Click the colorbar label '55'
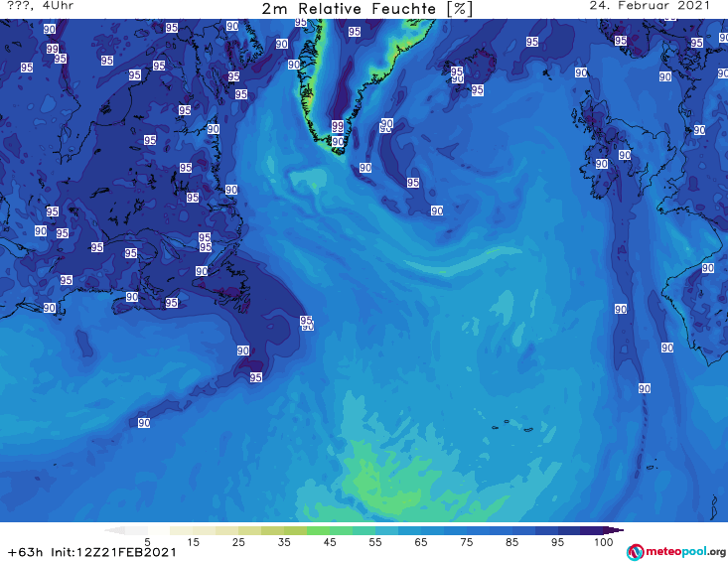The height and width of the screenshot is (562, 728). (x=375, y=542)
